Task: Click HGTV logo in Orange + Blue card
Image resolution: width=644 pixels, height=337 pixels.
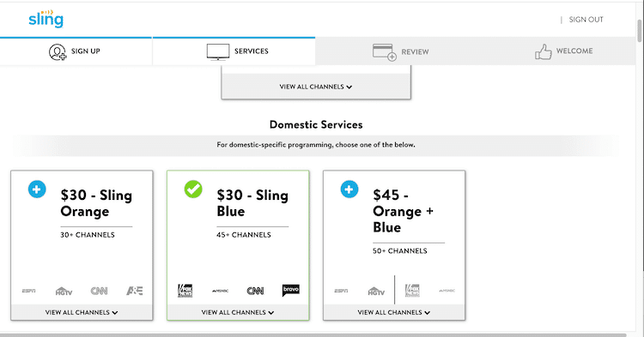Action: click(376, 291)
